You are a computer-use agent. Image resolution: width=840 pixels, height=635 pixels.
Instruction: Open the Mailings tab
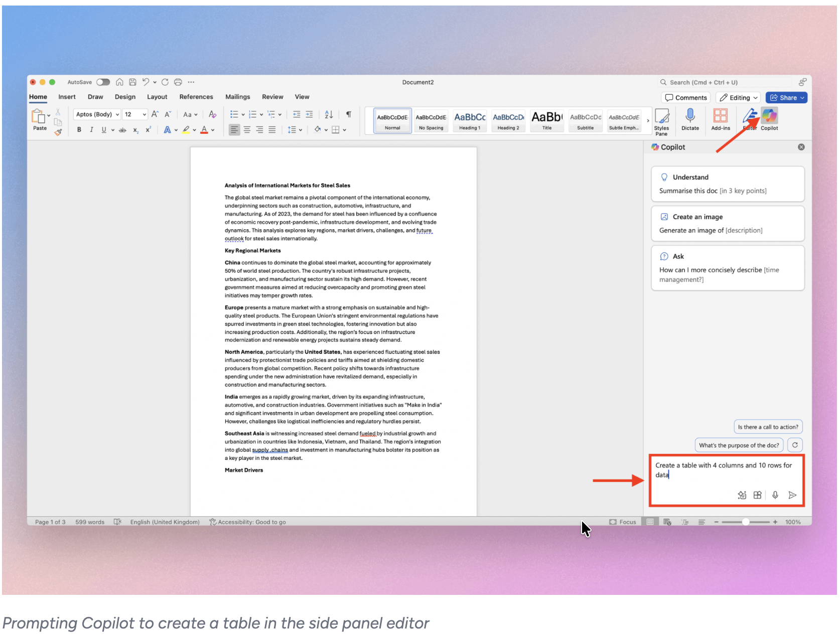(237, 97)
